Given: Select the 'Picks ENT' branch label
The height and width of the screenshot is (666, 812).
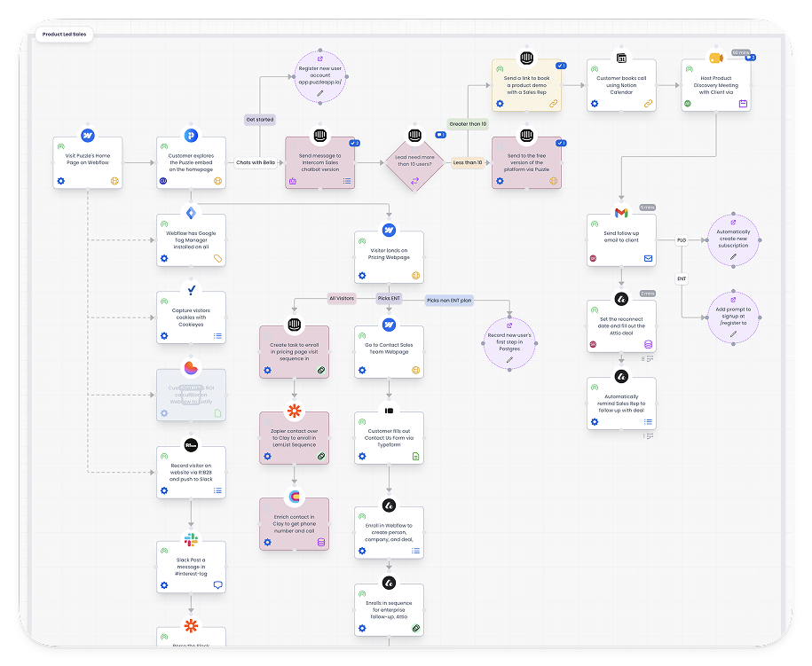Looking at the screenshot, I should click(389, 298).
